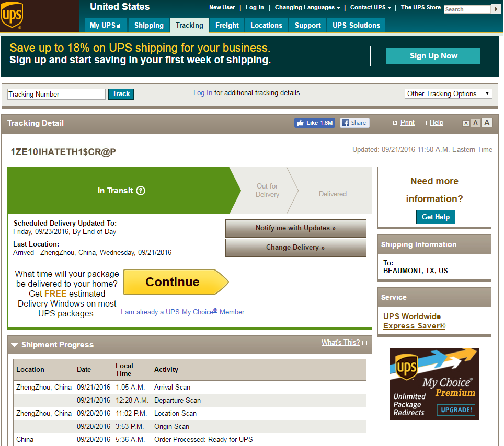Screen dimensions: 504x446
Task: Select the Tracking tab
Action: [x=189, y=26]
